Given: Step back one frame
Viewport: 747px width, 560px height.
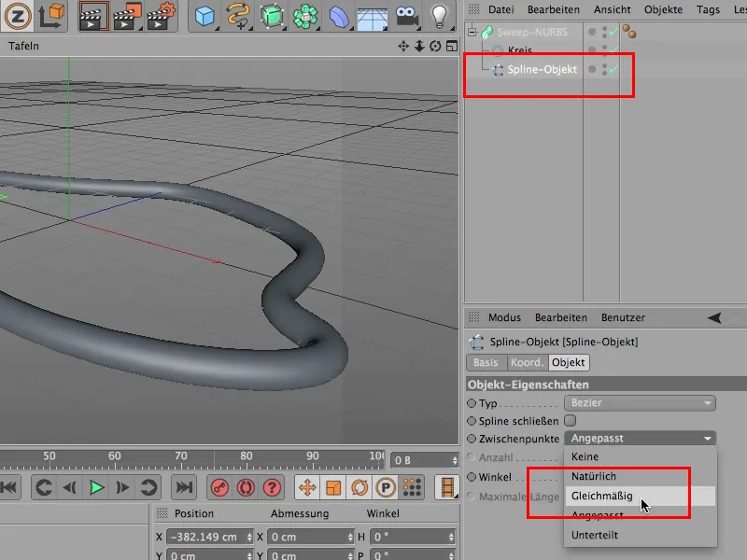Looking at the screenshot, I should click(70, 487).
